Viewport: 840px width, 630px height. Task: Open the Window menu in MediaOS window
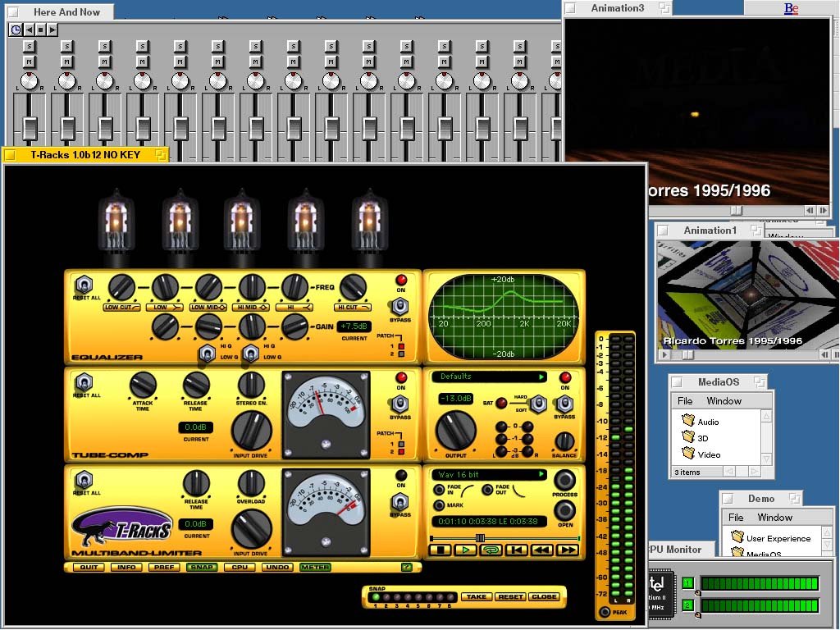pyautogui.click(x=724, y=400)
